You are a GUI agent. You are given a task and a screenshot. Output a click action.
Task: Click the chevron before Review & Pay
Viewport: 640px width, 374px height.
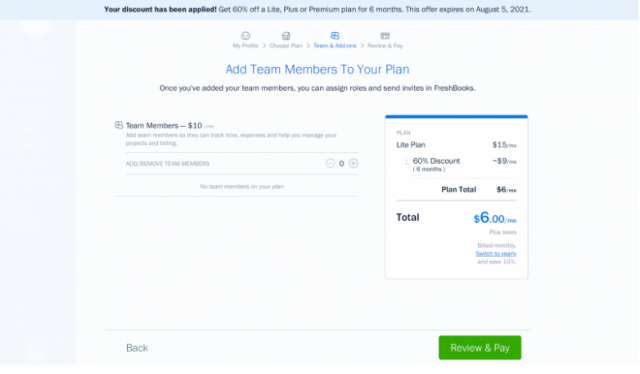pyautogui.click(x=362, y=46)
